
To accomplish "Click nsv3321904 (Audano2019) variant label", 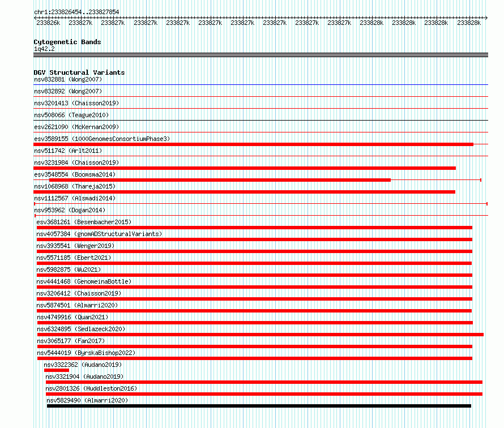I will pos(84,376).
